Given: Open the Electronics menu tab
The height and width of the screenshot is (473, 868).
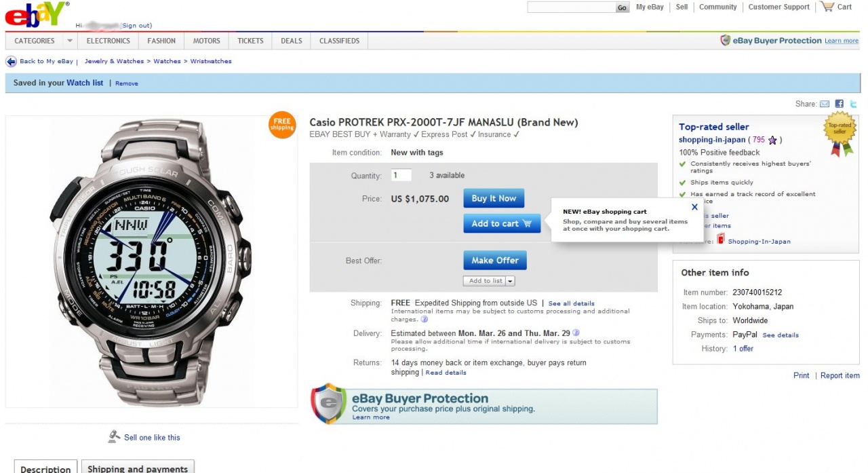Looking at the screenshot, I should [x=108, y=41].
